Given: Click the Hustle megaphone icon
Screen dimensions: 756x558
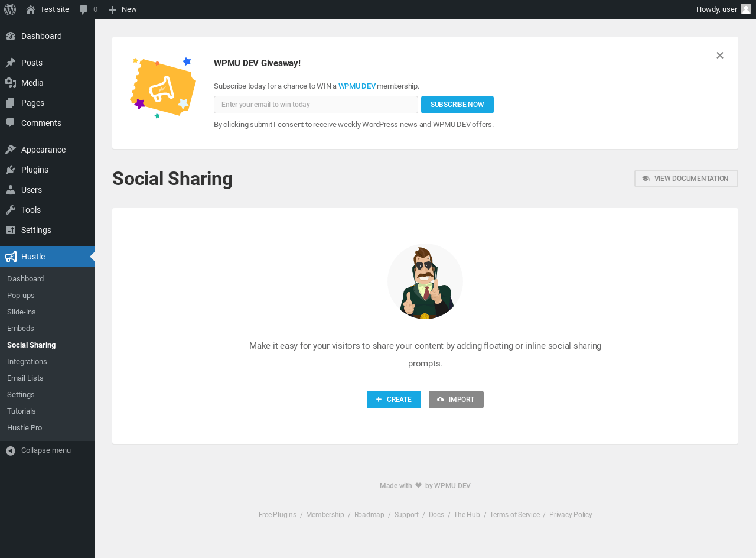Looking at the screenshot, I should pyautogui.click(x=11, y=257).
